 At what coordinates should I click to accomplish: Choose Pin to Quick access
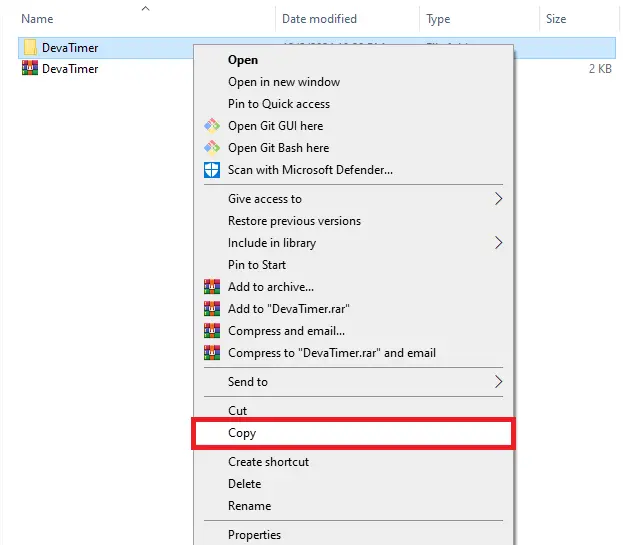click(278, 104)
